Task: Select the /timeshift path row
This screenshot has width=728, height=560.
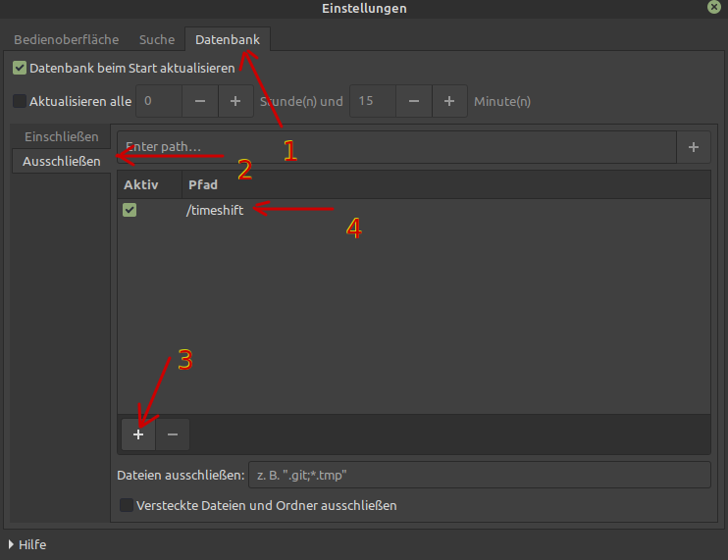Action: click(414, 210)
